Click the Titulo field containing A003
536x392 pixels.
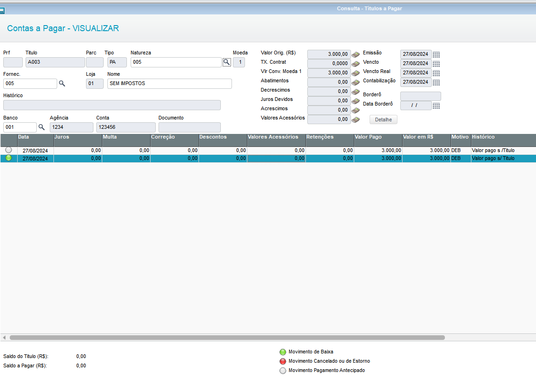coord(55,62)
